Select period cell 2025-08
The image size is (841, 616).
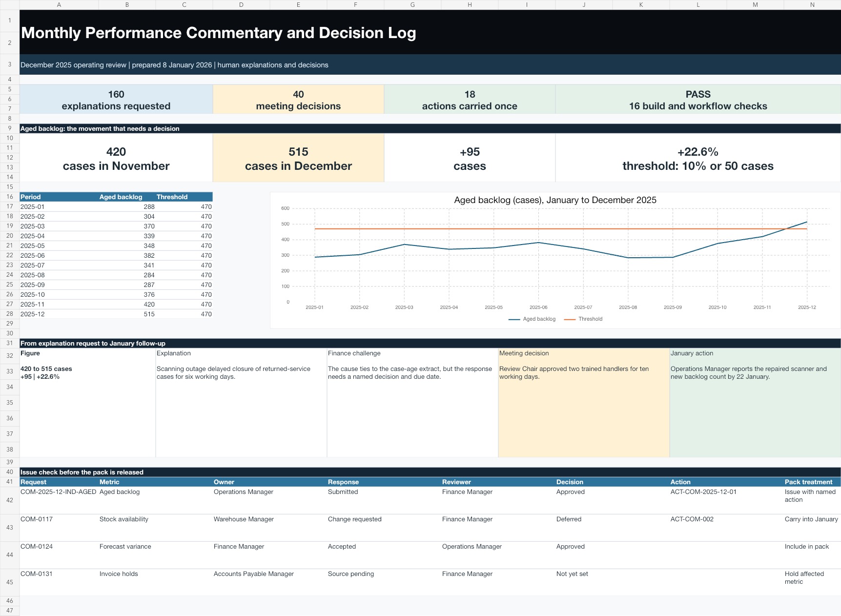click(x=59, y=275)
